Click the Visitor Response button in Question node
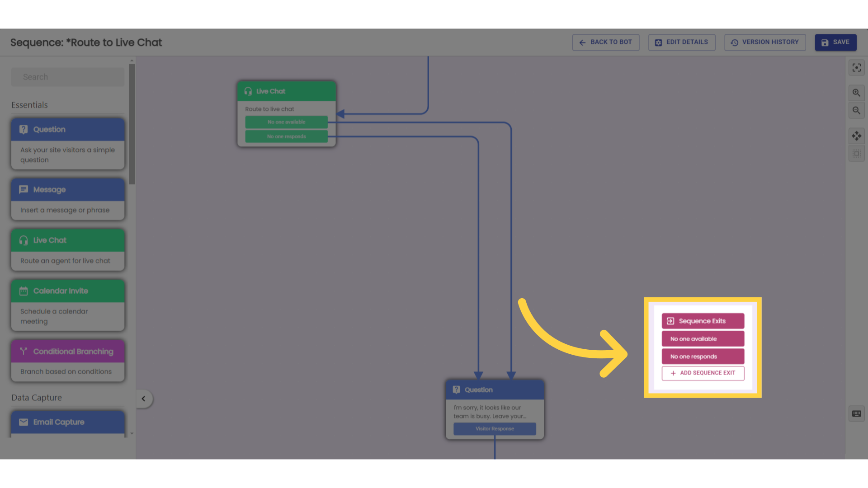 495,428
